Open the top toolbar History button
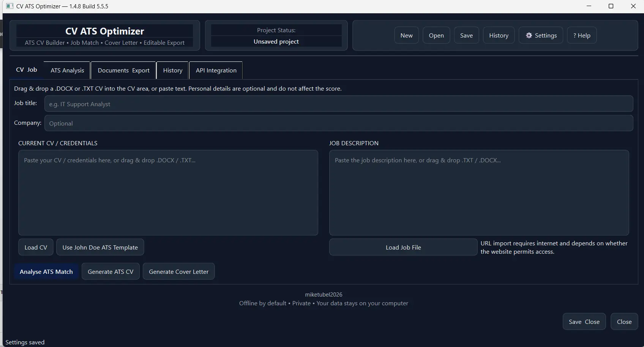 click(499, 35)
